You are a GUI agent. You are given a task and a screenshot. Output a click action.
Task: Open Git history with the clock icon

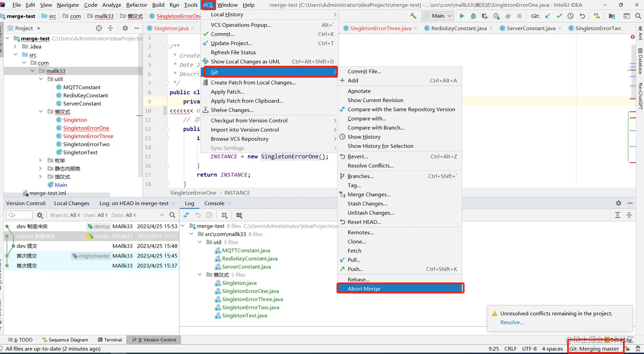click(x=571, y=15)
